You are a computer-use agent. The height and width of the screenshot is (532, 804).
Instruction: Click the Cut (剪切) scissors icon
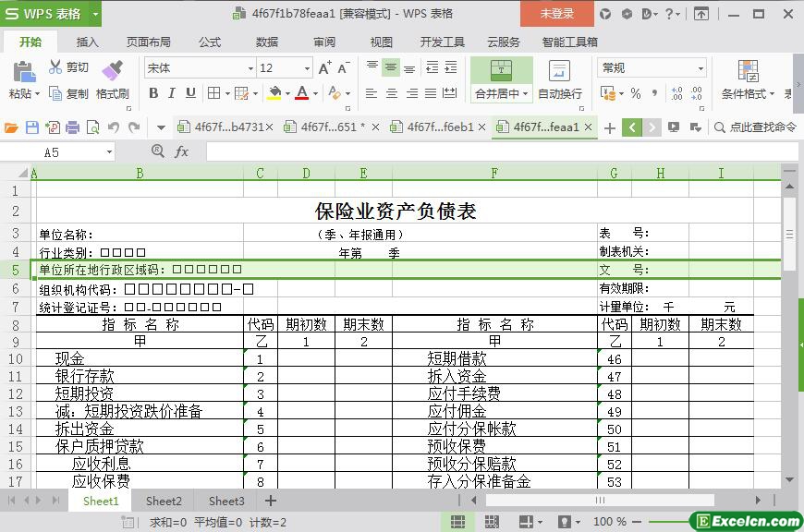[55, 67]
